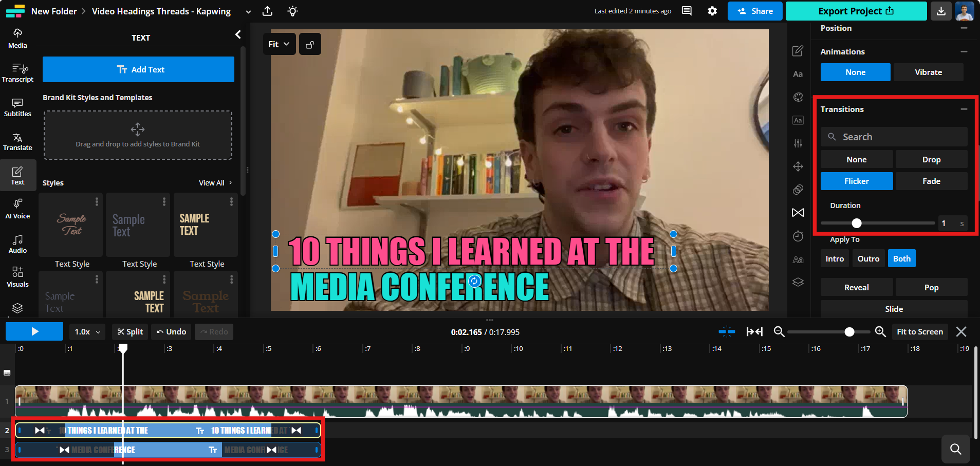Open the AI Voice tool
Viewport: 980px width, 466px height.
pyautogui.click(x=17, y=208)
